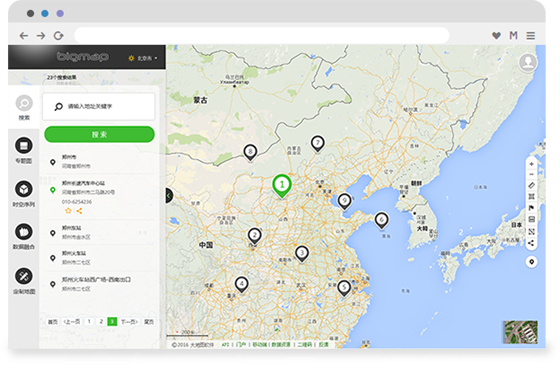Image resolution: width=560 pixels, height=365 pixels.
Task: Click map marker 4
Action: click(242, 285)
